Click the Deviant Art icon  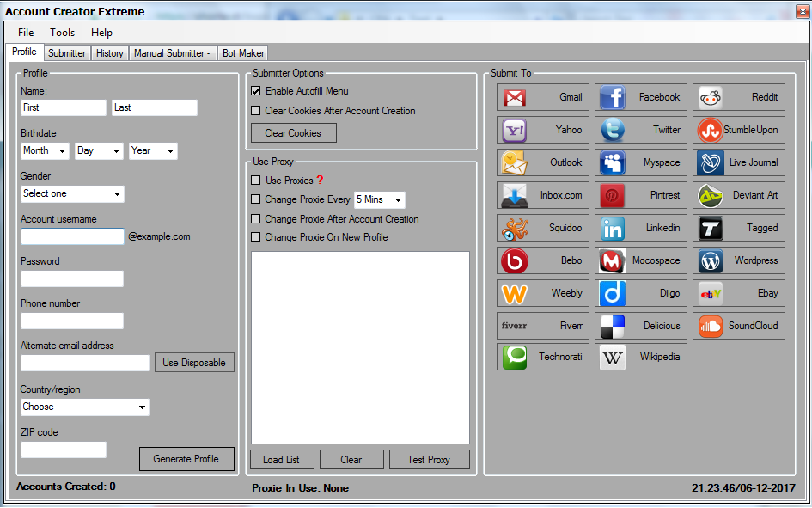[711, 195]
